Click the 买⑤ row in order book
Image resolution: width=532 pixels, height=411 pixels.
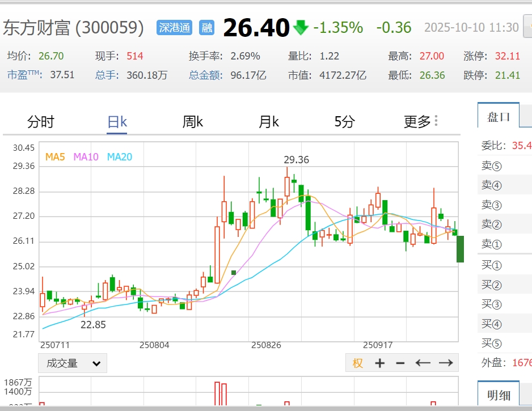[x=505, y=343]
